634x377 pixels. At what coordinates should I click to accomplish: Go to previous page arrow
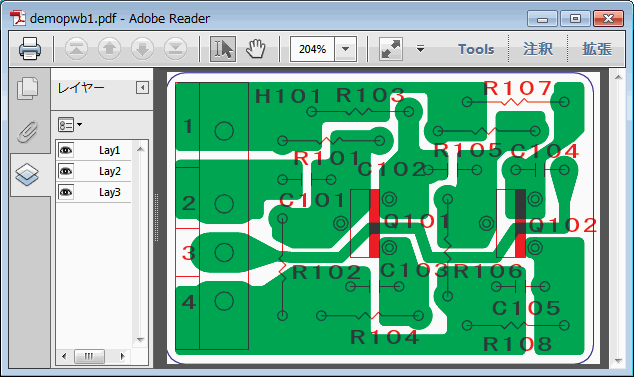click(x=109, y=49)
